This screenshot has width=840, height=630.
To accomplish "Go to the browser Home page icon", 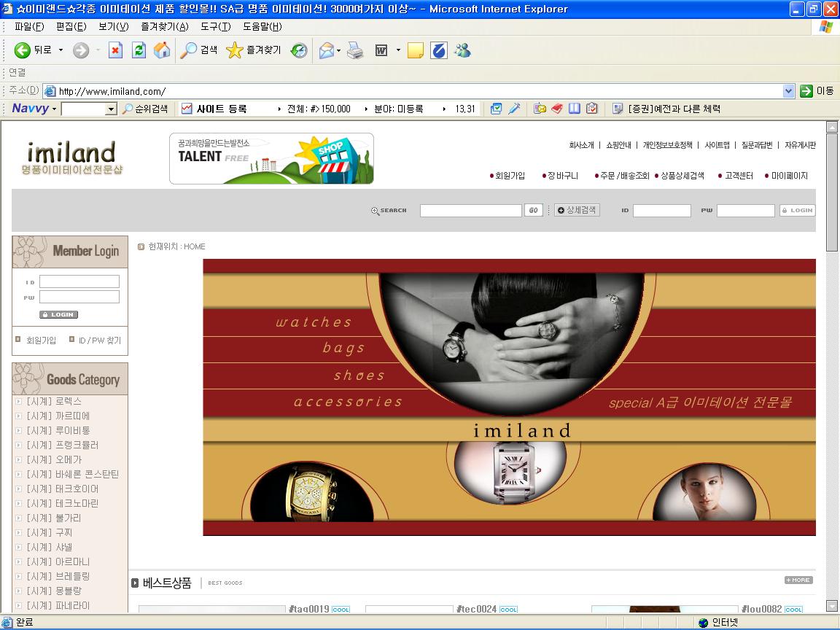I will tap(162, 50).
